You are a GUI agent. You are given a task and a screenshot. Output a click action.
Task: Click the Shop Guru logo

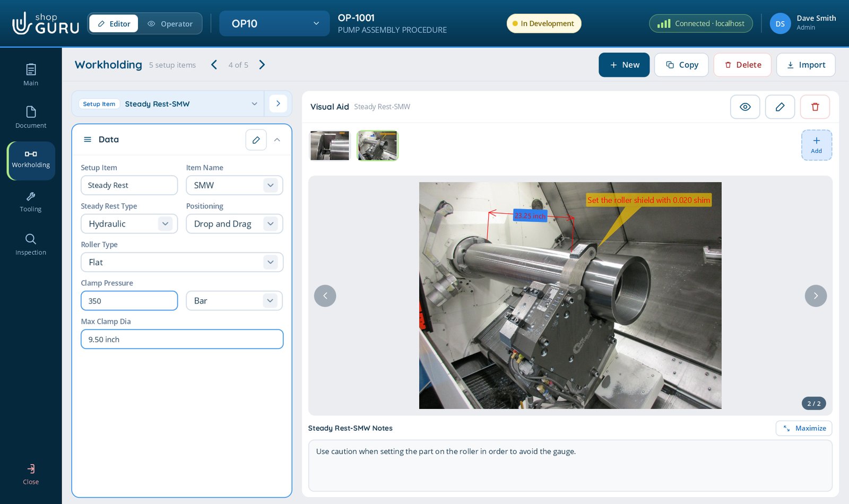click(46, 23)
